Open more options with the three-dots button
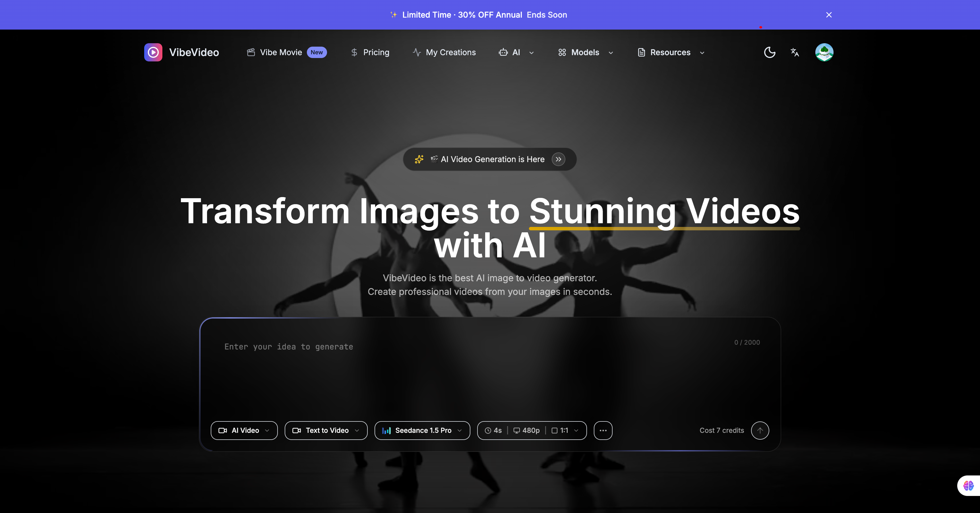 [603, 431]
